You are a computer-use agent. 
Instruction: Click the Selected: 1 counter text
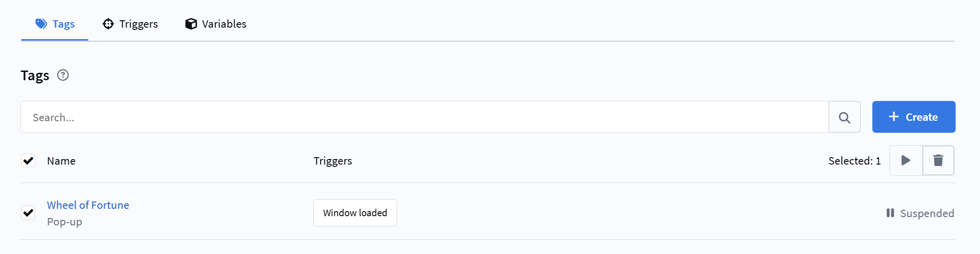click(x=854, y=161)
